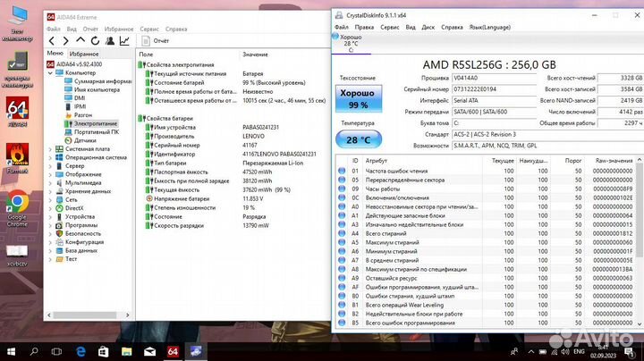The width and height of the screenshot is (644, 361).
Task: Click taskbar search magnifier icon
Action: [x=34, y=351]
